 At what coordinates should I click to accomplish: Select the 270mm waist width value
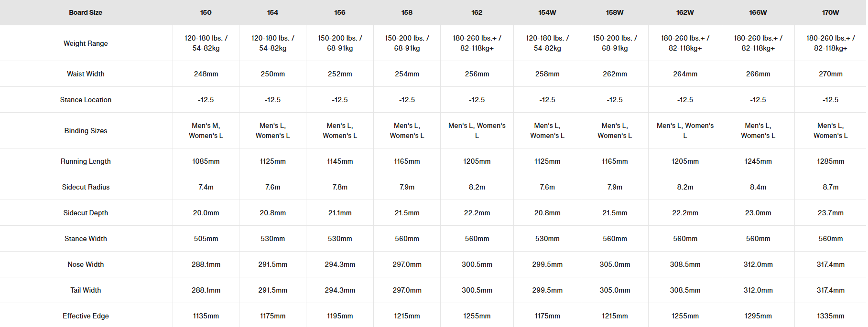830,74
